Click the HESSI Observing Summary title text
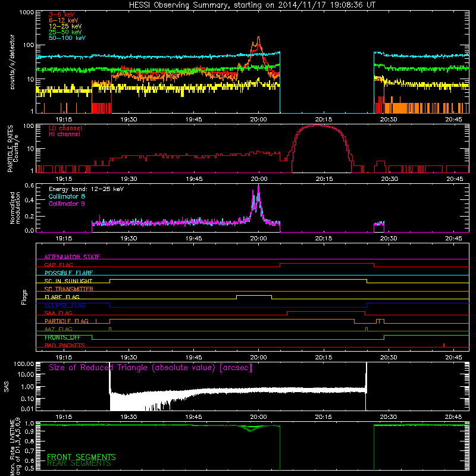Screen dimensions: 476x476 (x=252, y=5)
